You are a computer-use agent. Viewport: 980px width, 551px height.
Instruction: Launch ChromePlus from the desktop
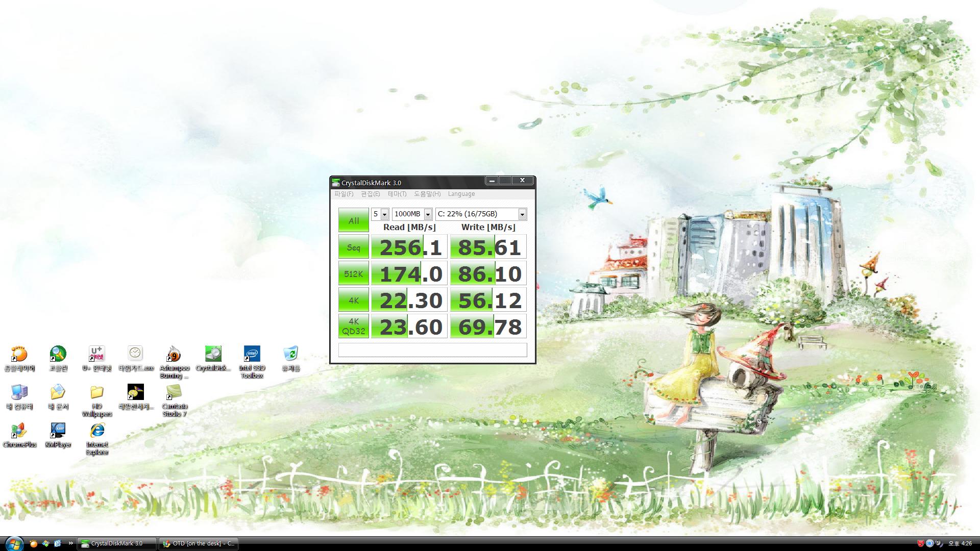click(x=19, y=435)
